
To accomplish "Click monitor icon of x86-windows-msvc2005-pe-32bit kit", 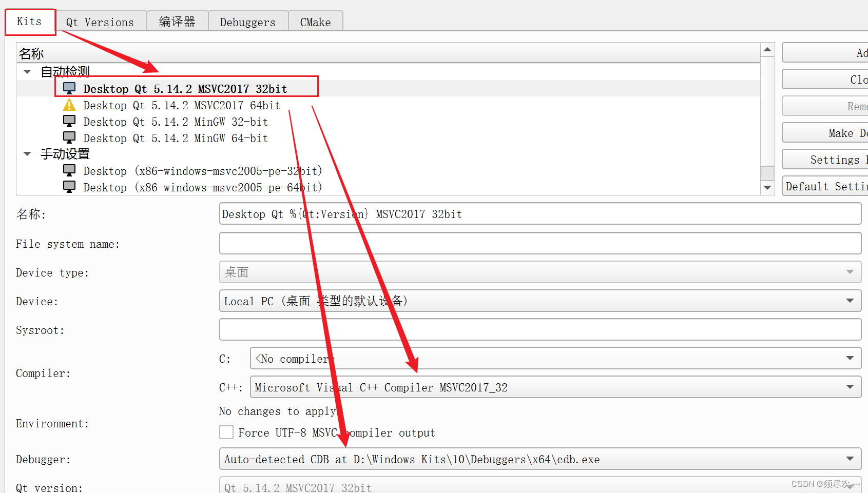I will coord(69,170).
